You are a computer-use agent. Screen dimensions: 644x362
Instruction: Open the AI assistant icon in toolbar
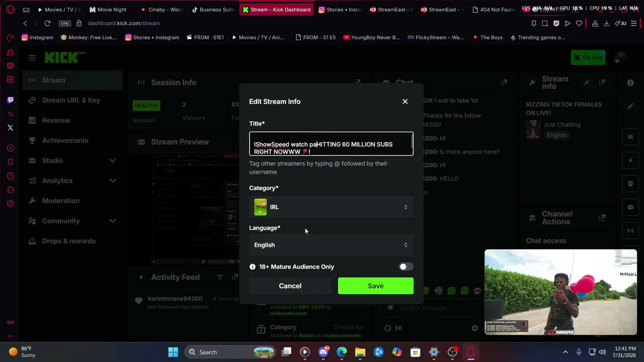click(620, 23)
